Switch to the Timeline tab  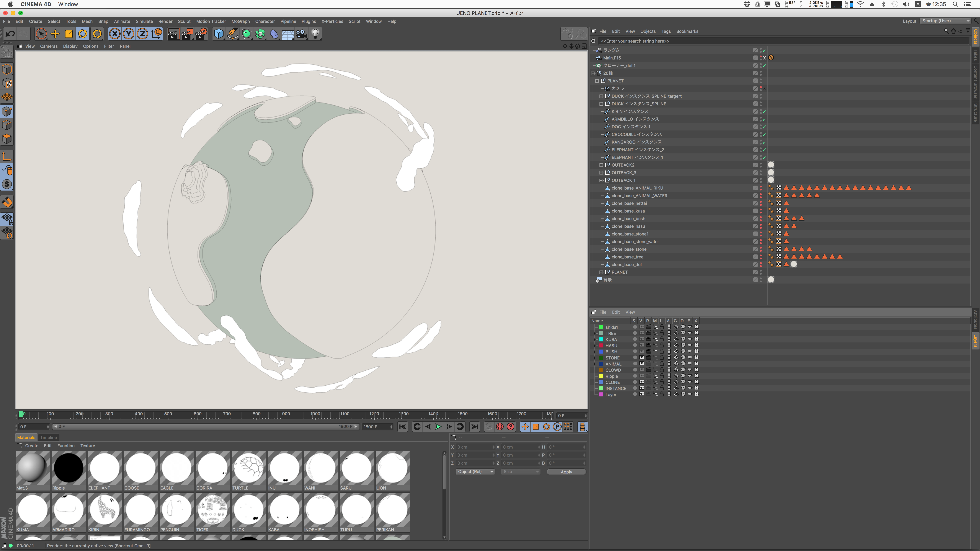[x=48, y=437]
